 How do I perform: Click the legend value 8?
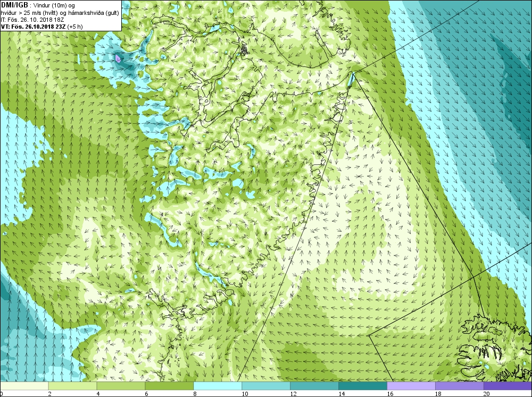point(195,394)
